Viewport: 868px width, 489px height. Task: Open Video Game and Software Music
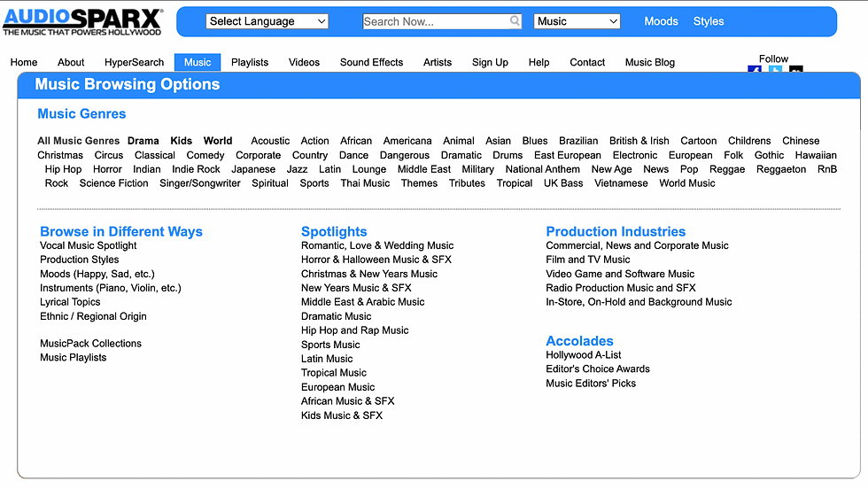(x=620, y=274)
